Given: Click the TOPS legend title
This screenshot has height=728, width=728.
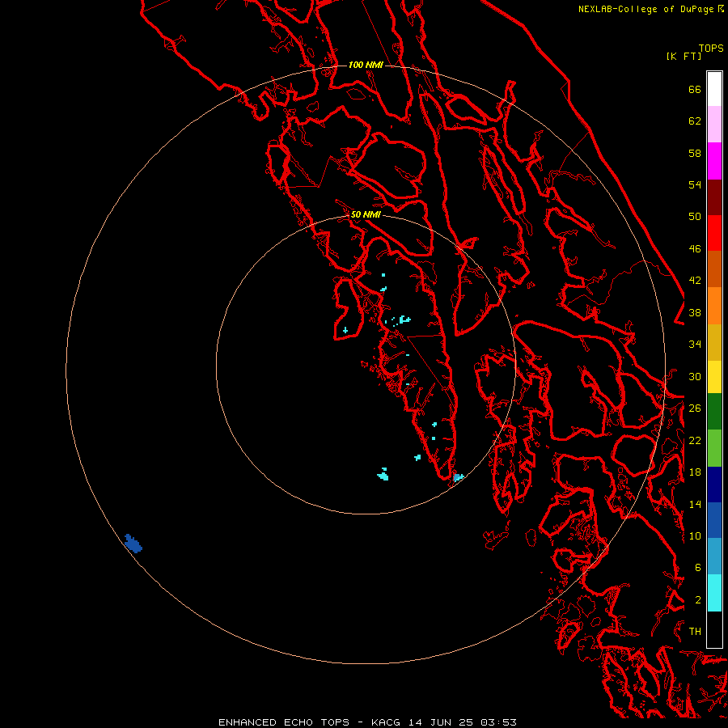Looking at the screenshot, I should tap(711, 49).
